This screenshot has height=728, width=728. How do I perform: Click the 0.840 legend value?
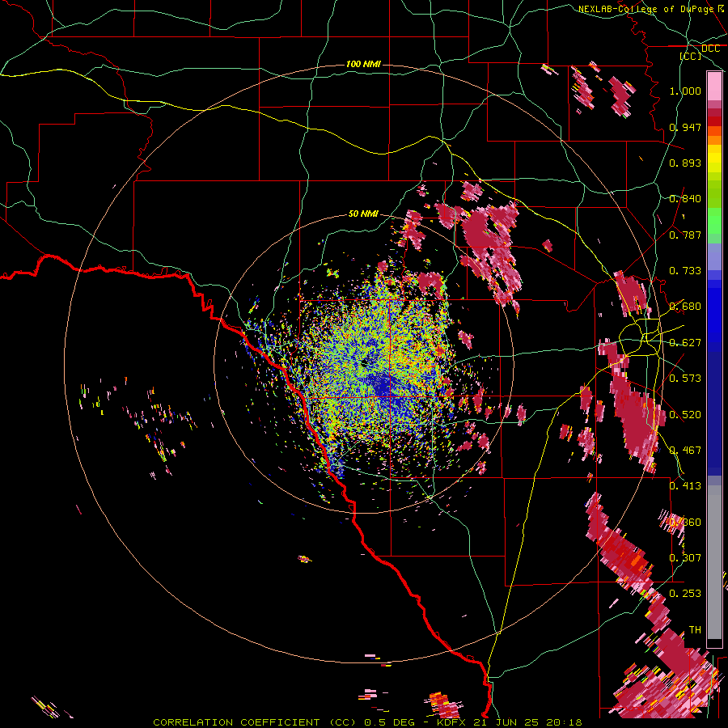click(685, 199)
